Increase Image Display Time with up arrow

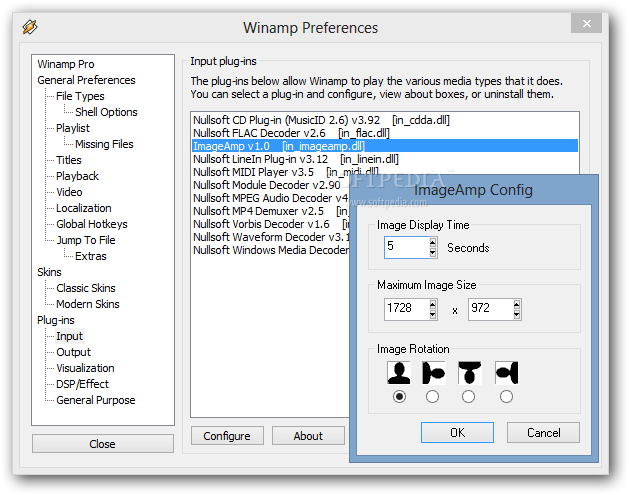(432, 243)
